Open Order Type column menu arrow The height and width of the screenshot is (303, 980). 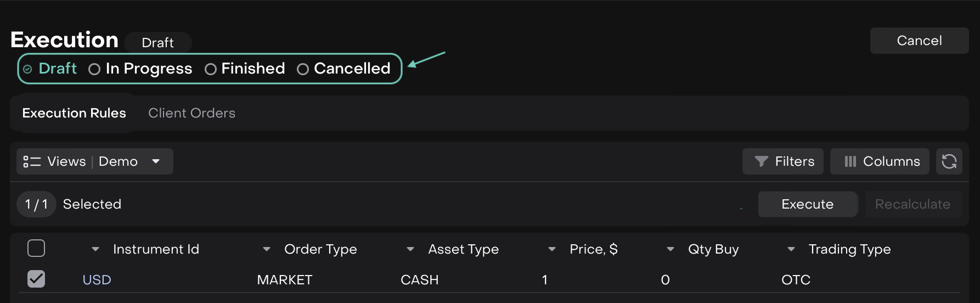pyautogui.click(x=267, y=249)
